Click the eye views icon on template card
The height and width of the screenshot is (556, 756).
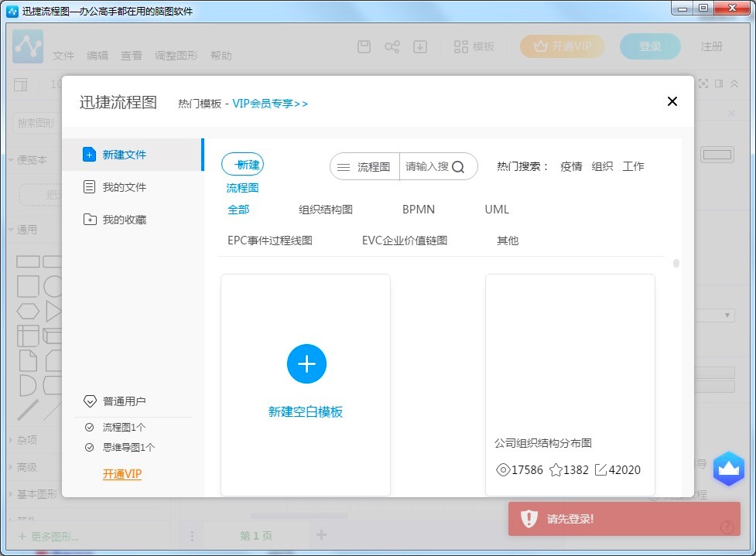coord(501,469)
